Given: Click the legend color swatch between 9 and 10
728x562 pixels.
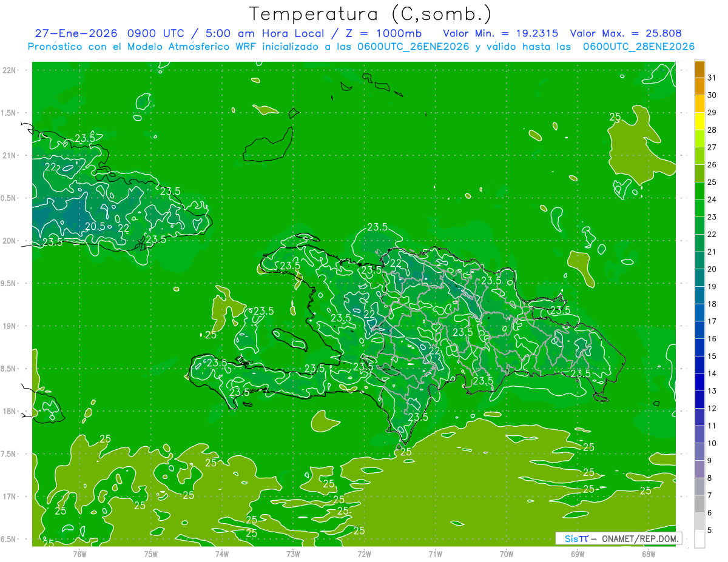Looking at the screenshot, I should click(699, 452).
